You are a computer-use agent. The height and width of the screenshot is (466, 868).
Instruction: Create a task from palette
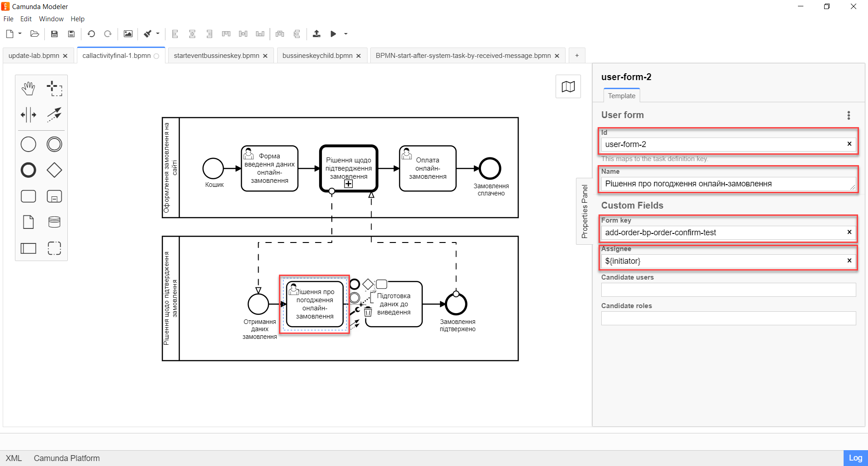(28, 196)
